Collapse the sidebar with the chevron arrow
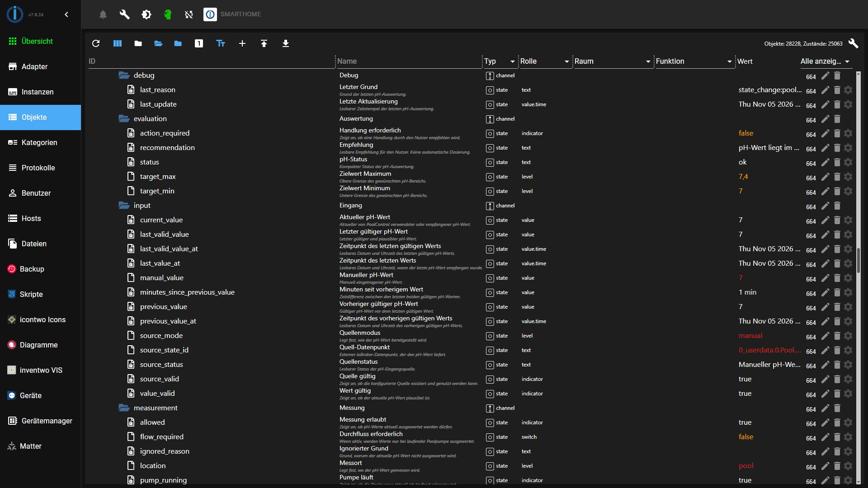The image size is (868, 488). click(x=66, y=14)
